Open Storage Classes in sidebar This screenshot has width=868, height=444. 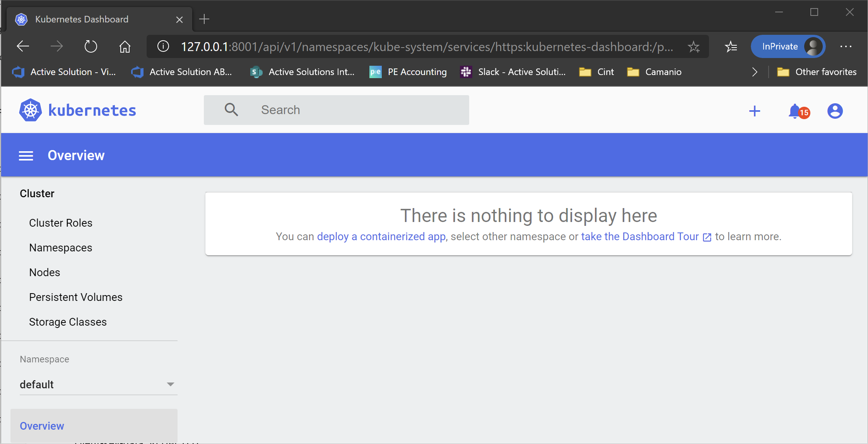(68, 322)
